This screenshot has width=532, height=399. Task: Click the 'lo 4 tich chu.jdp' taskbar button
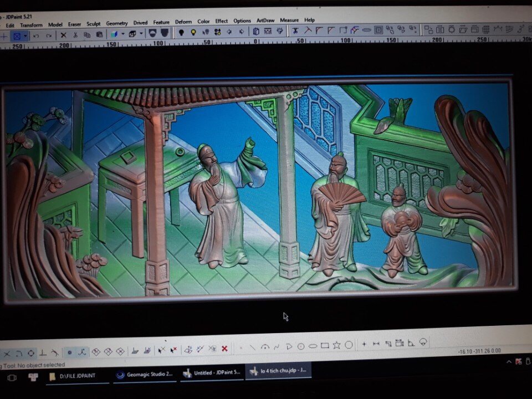279,371
